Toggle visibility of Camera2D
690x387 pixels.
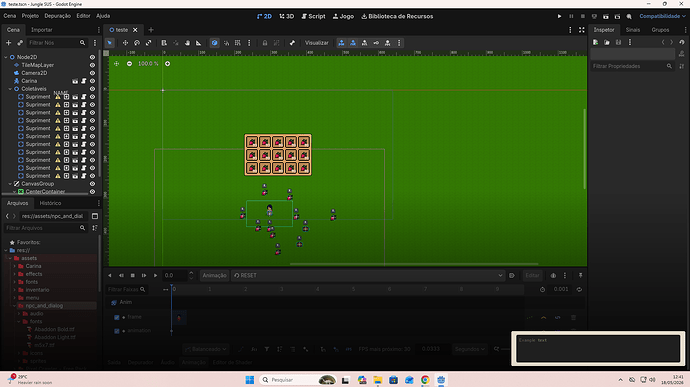pyautogui.click(x=92, y=73)
